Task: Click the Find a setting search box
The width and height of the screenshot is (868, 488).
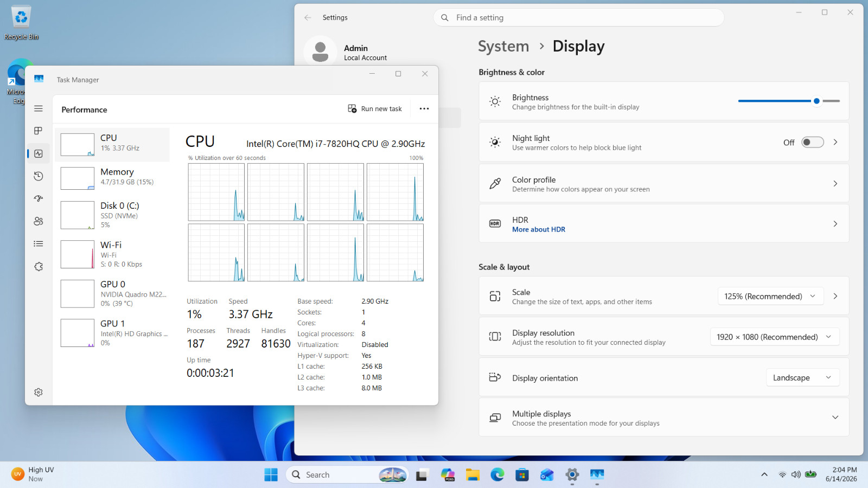Action: pyautogui.click(x=579, y=17)
